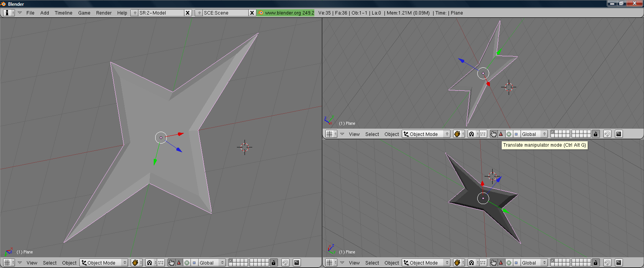Toggle the hand manipulator button in left viewport header

click(x=171, y=263)
